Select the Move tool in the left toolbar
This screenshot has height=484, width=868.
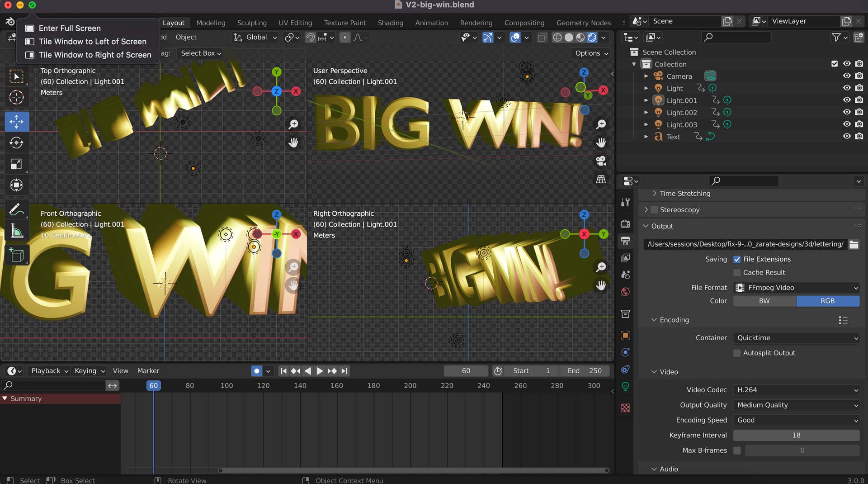pos(17,122)
